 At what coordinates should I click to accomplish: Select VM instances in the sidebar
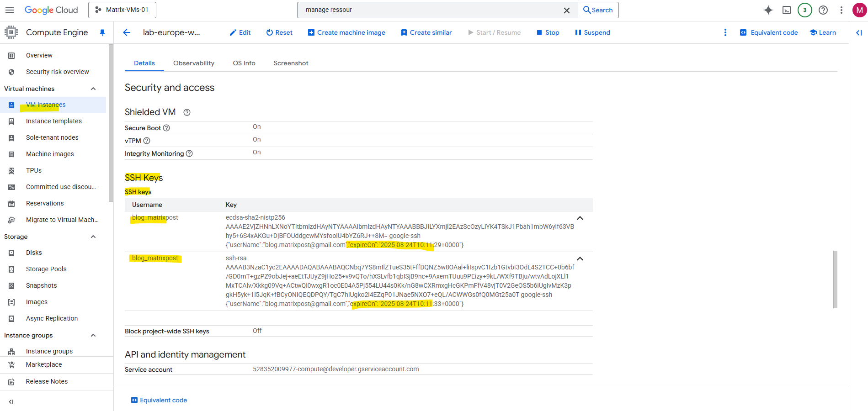[x=53, y=105]
